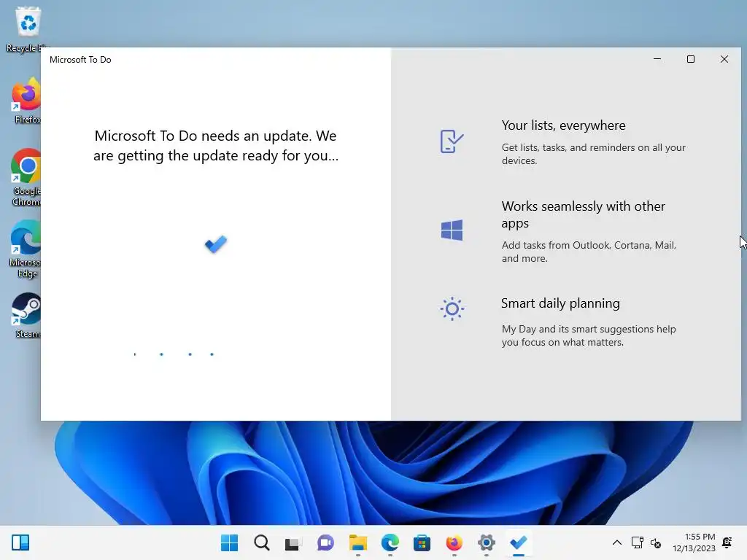Click 'Get lists, tasks, and reminders' description
Screen dimensions: 747x560
tap(594, 154)
